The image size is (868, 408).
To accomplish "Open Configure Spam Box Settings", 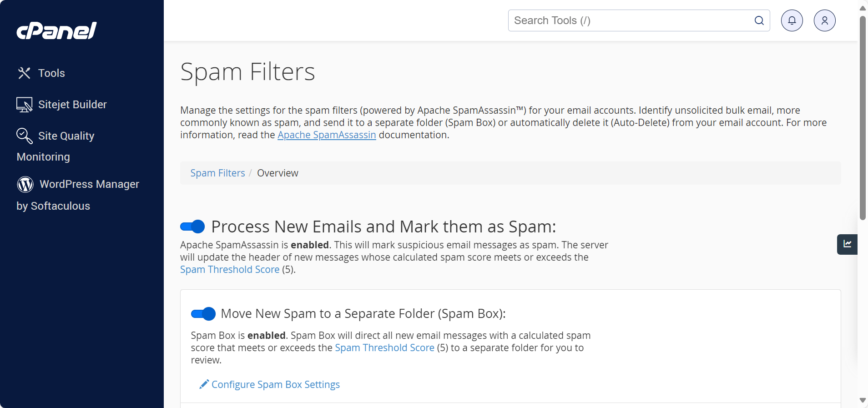I will click(275, 384).
